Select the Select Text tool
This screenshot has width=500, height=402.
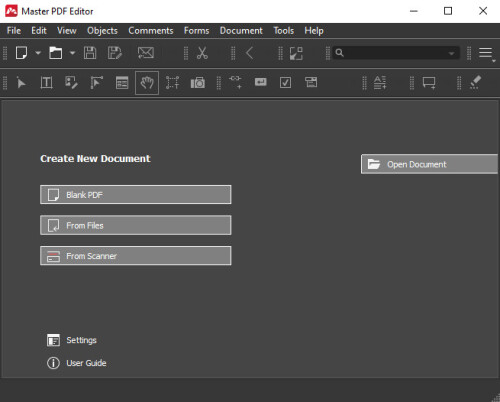click(172, 83)
